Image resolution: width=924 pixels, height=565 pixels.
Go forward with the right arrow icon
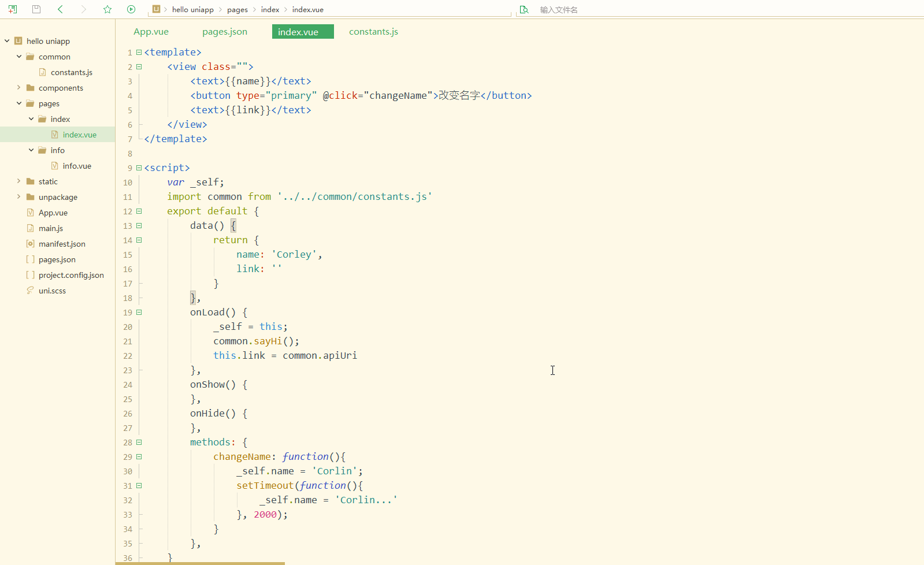pyautogui.click(x=84, y=9)
